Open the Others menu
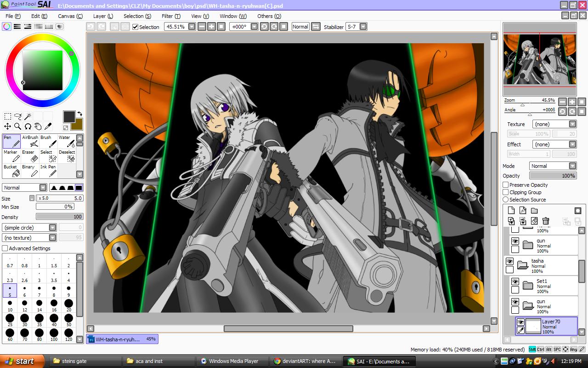The width and height of the screenshot is (588, 368). (x=269, y=16)
